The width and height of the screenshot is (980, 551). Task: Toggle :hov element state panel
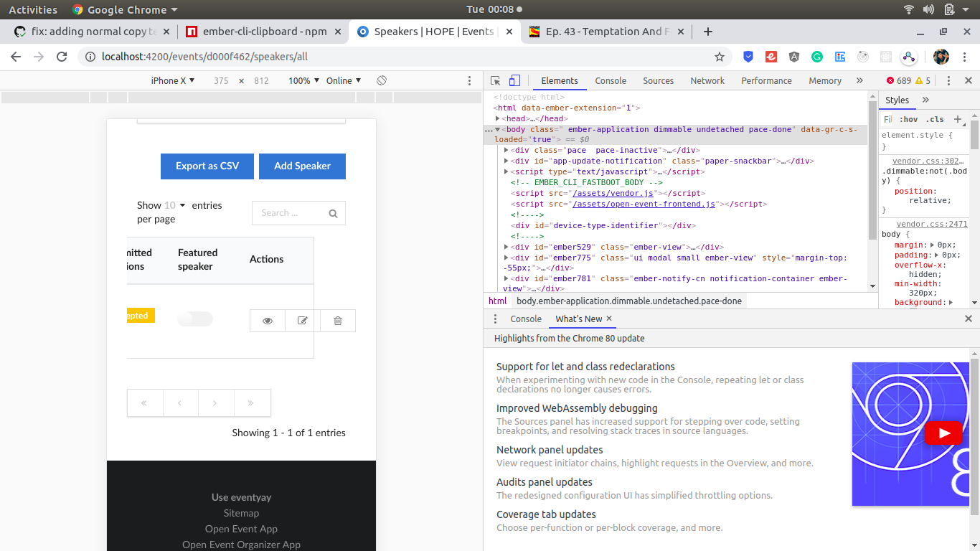click(x=908, y=119)
